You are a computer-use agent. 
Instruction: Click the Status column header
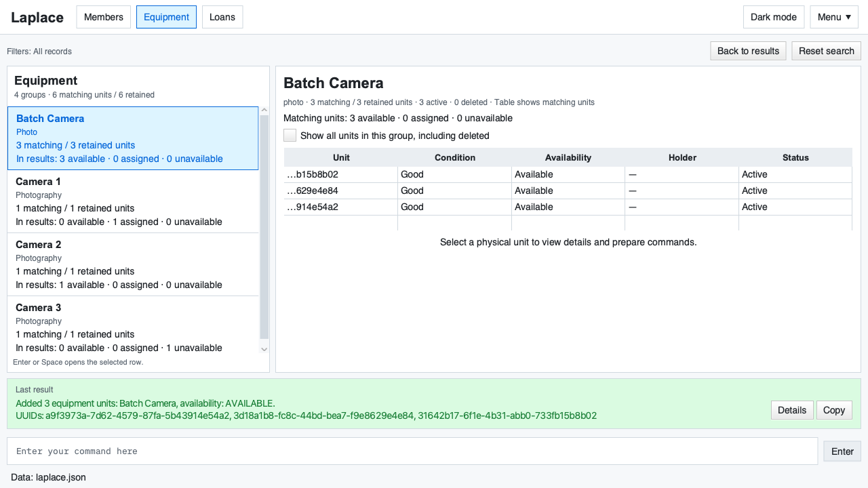(x=795, y=157)
